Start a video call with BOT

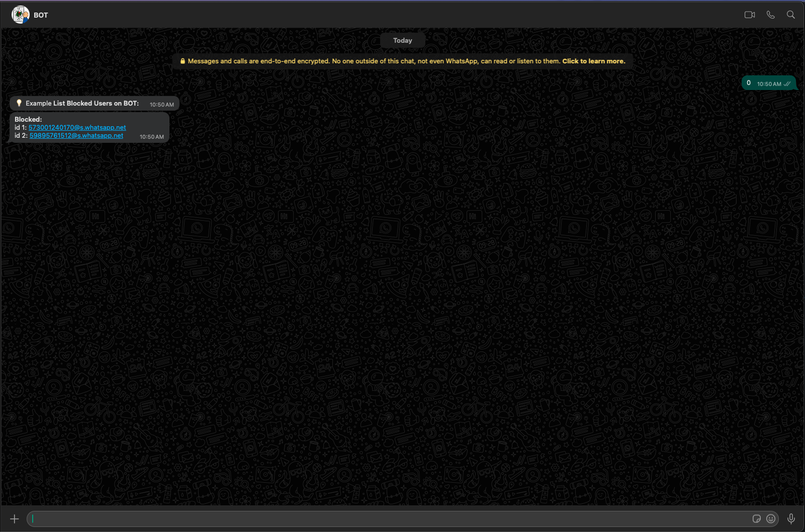click(750, 15)
